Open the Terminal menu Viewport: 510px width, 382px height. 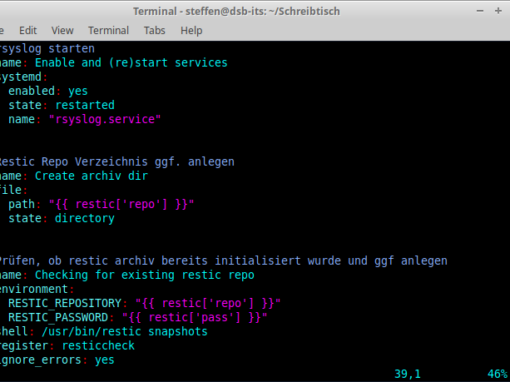(108, 31)
